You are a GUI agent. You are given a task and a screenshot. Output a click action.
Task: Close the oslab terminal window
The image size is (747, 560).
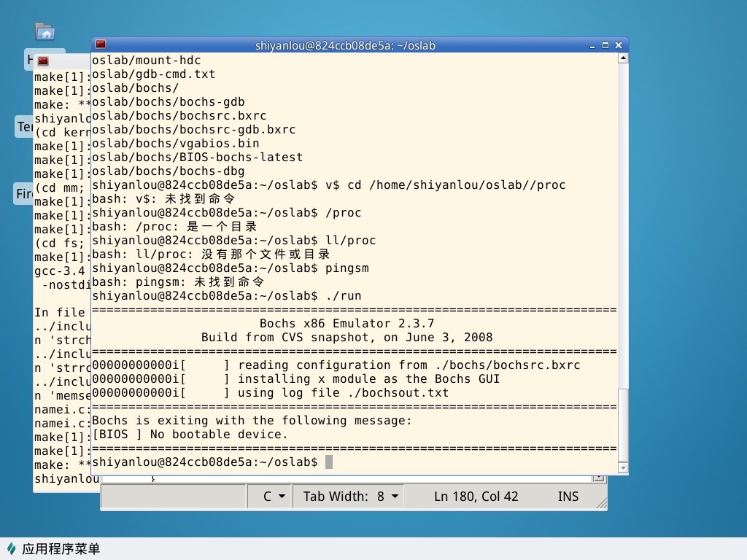click(619, 45)
